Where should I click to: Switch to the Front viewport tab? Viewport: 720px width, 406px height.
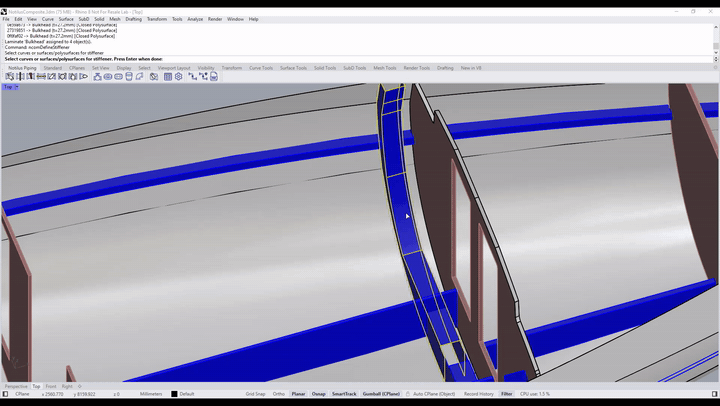point(51,386)
